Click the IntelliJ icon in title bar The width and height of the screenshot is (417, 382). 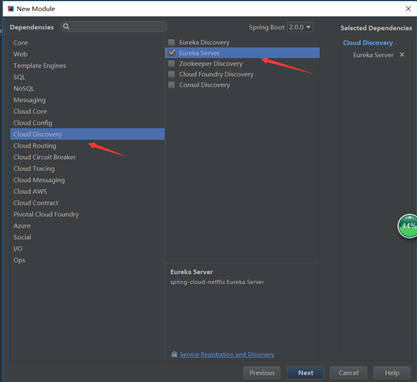11,9
